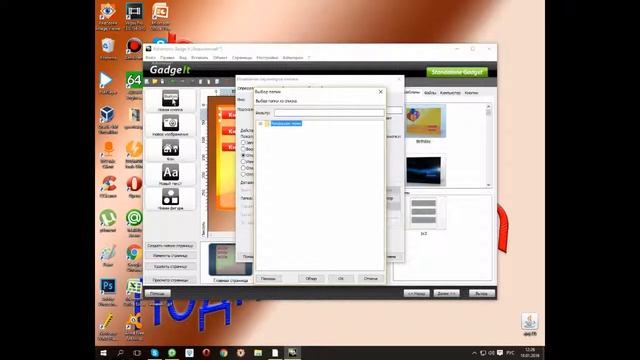
Task: Close the folder selection dialog with X
Action: pos(381,92)
